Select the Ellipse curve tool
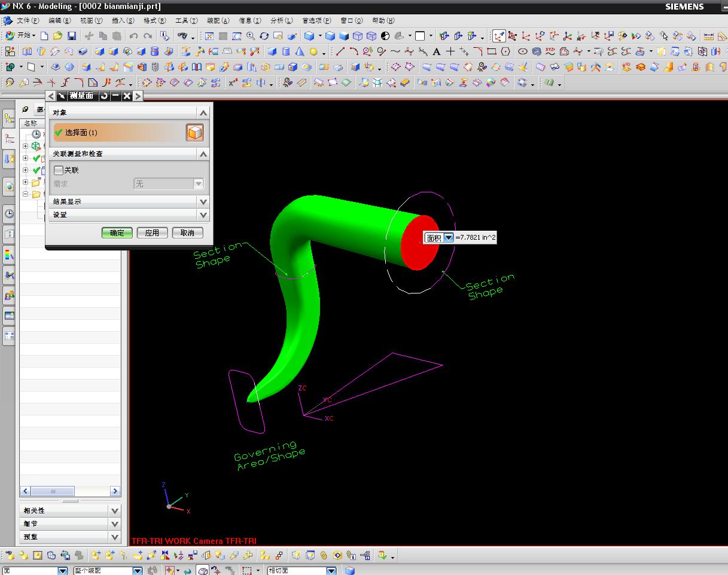This screenshot has height=575, width=728. (523, 51)
